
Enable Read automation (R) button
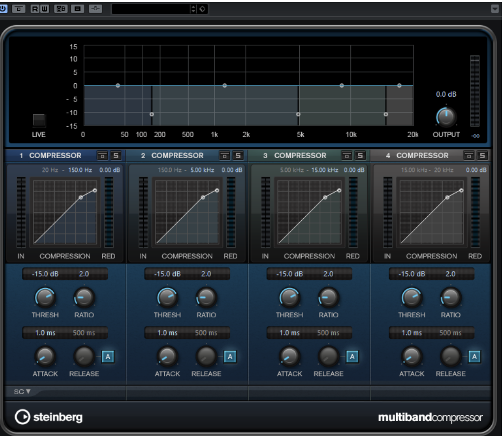click(x=35, y=9)
